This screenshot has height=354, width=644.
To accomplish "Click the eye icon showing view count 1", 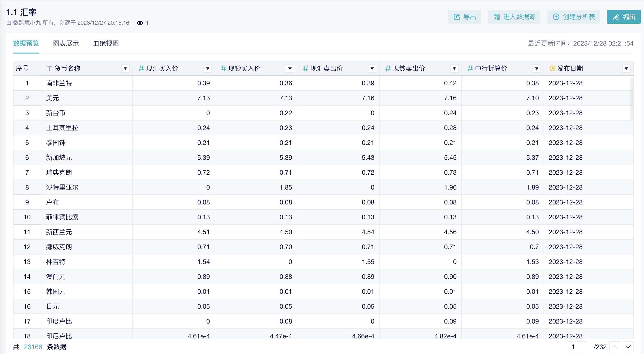I will click(x=140, y=23).
